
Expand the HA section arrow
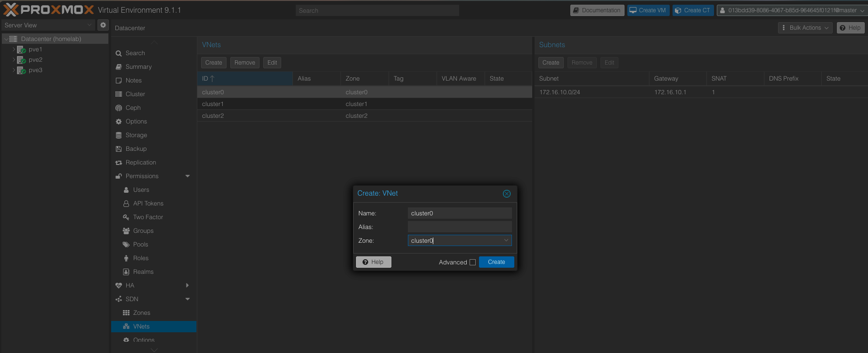[x=187, y=286]
